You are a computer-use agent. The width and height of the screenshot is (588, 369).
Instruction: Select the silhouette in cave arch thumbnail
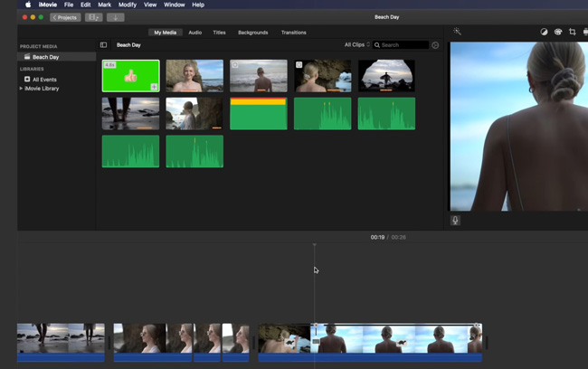[x=386, y=76]
